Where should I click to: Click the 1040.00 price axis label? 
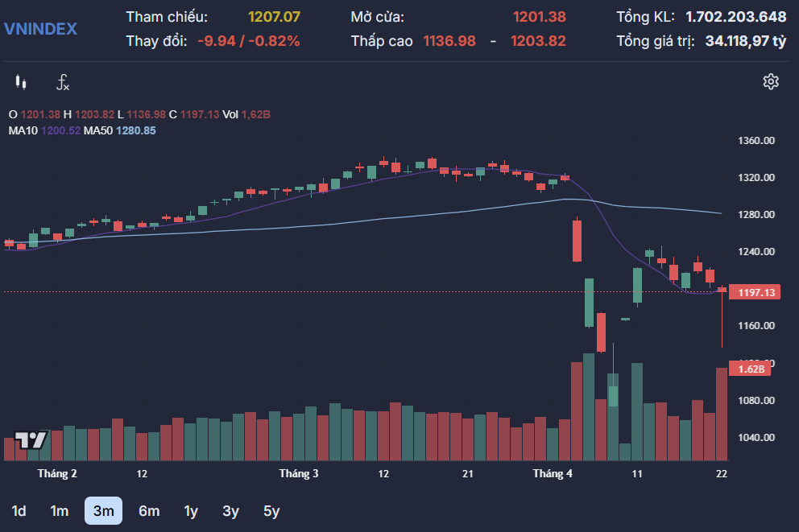coord(756,438)
